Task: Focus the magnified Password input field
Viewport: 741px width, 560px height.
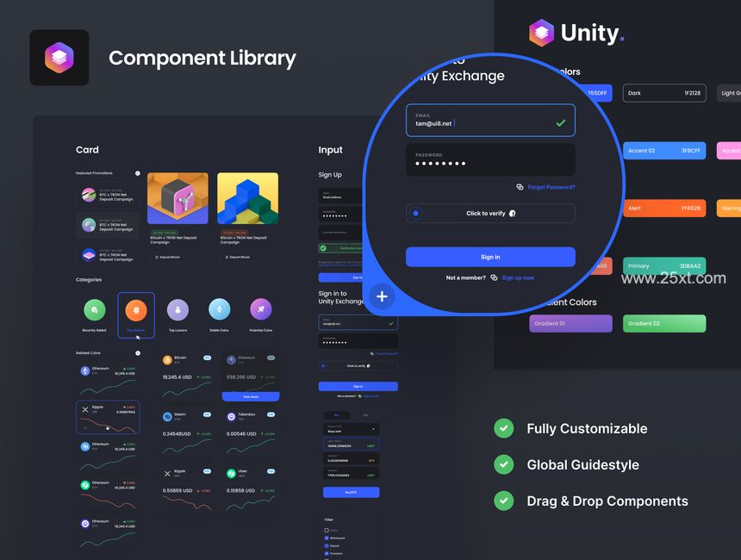Action: (490, 159)
